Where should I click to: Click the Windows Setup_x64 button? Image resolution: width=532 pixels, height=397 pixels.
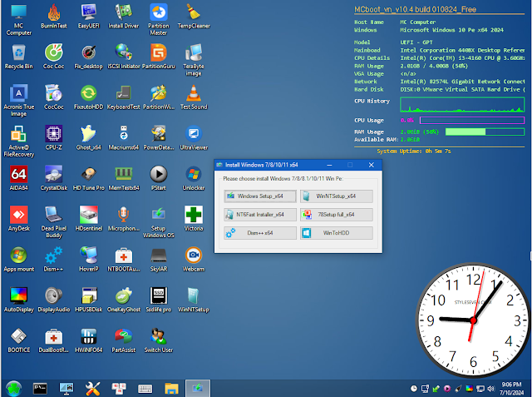pos(256,196)
